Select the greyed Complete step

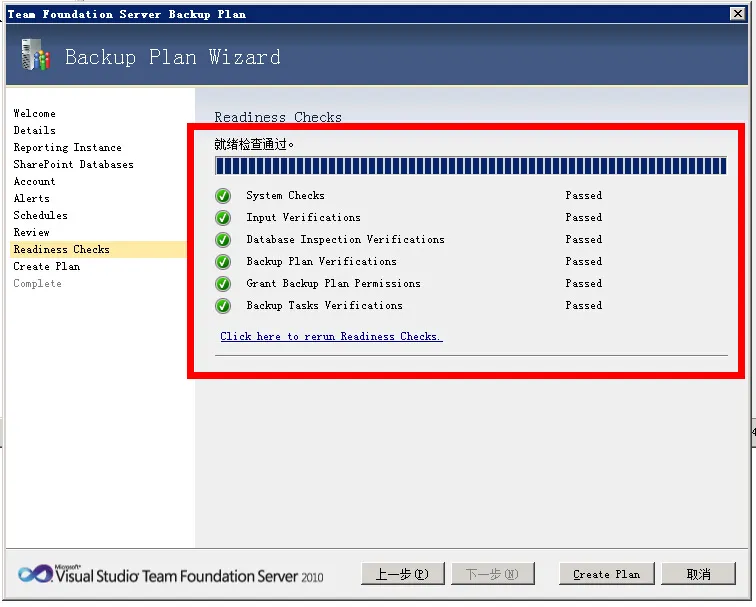tap(38, 283)
